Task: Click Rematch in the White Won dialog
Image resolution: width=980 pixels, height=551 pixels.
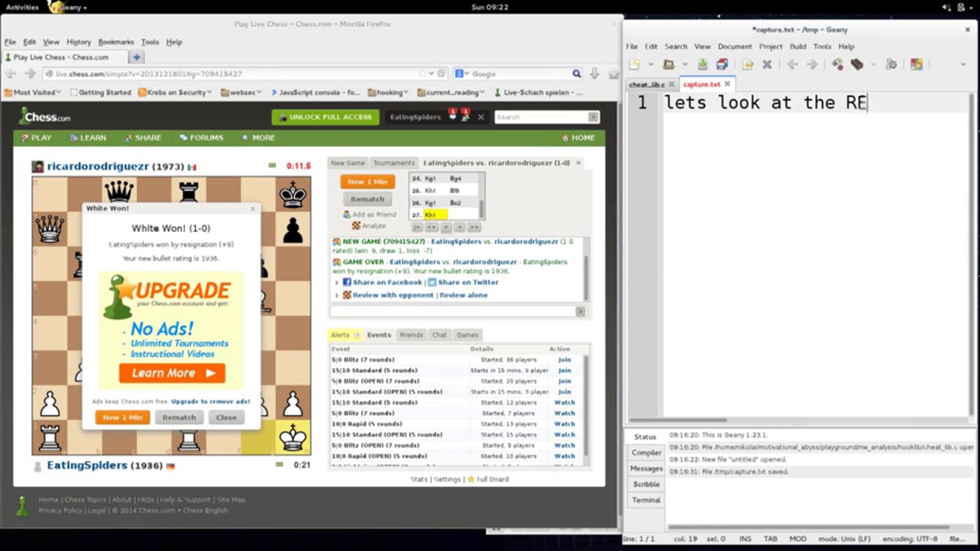Action: tap(179, 418)
